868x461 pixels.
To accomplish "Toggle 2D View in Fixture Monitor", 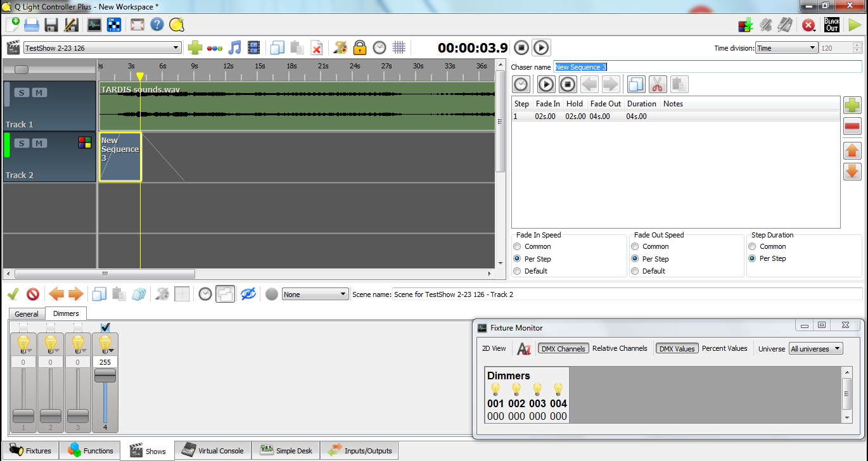I will pos(494,348).
